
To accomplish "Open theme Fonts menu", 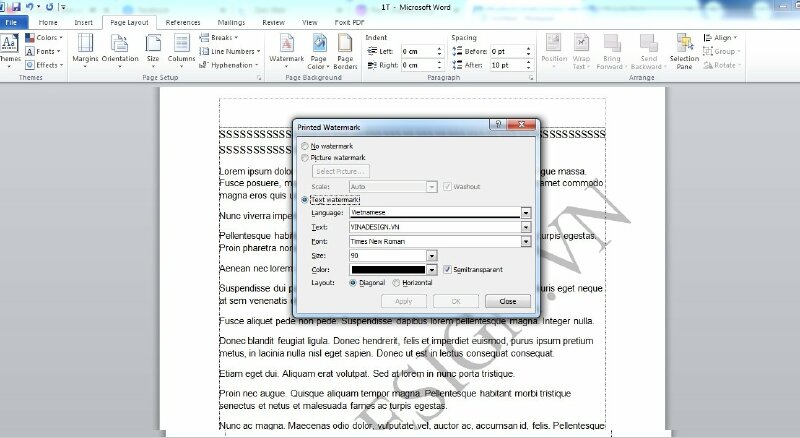I will [43, 51].
